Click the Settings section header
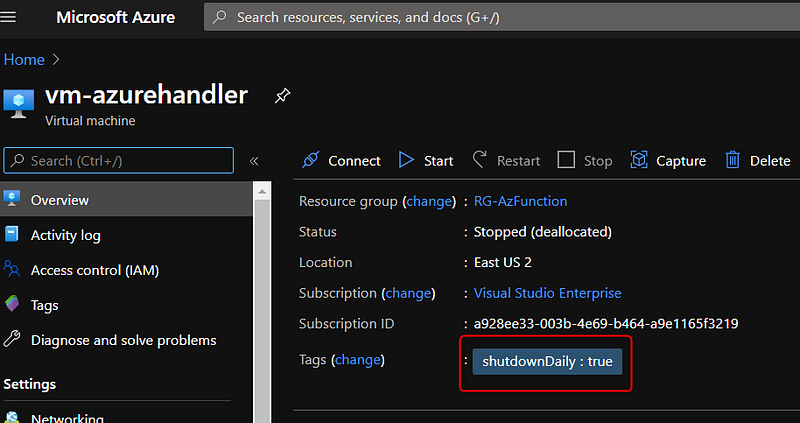Image resolution: width=800 pixels, height=423 pixels. (x=30, y=384)
